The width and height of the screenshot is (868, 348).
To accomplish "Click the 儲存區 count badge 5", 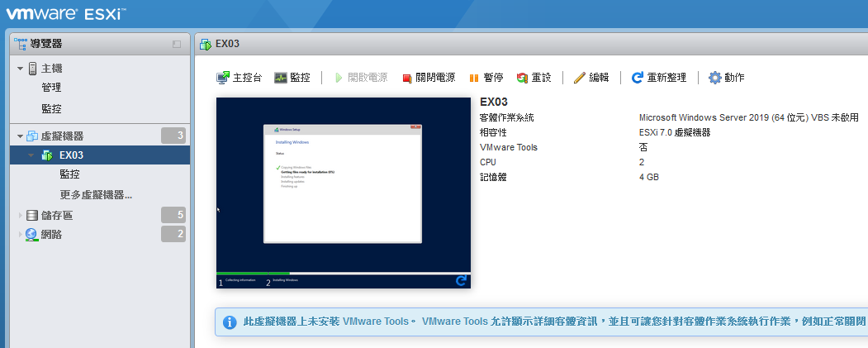I will 173,215.
